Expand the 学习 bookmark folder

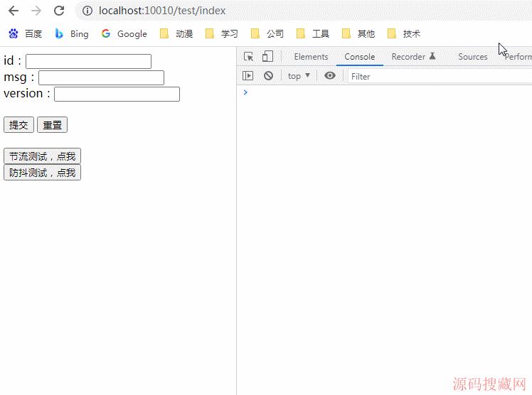click(x=221, y=33)
